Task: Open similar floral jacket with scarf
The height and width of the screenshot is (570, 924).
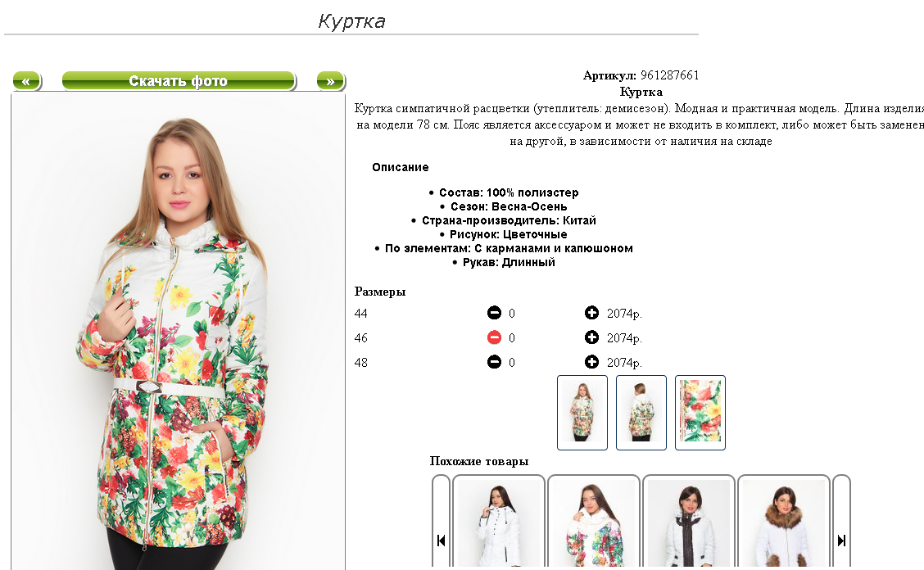Action: [593, 523]
